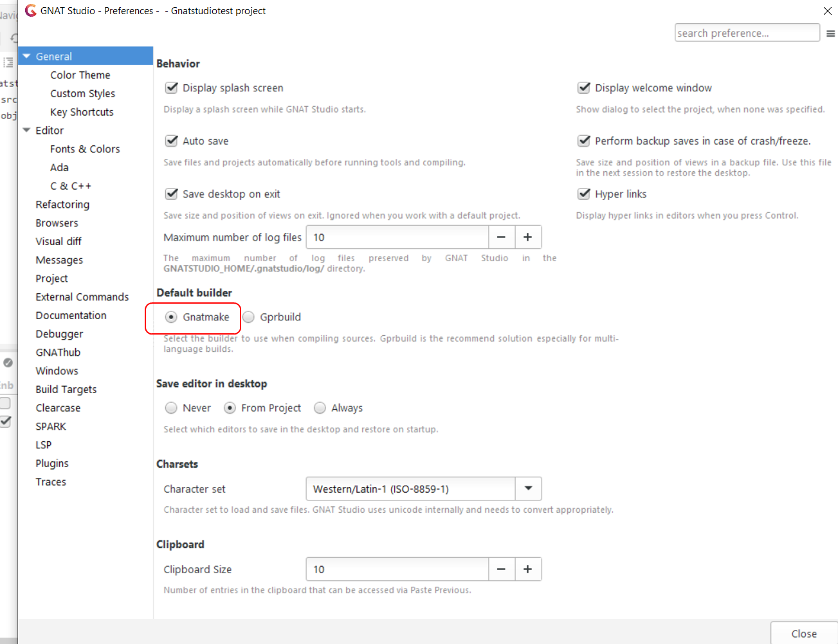Select Browsers in preferences tree
Image resolution: width=838 pixels, height=644 pixels.
coord(57,223)
